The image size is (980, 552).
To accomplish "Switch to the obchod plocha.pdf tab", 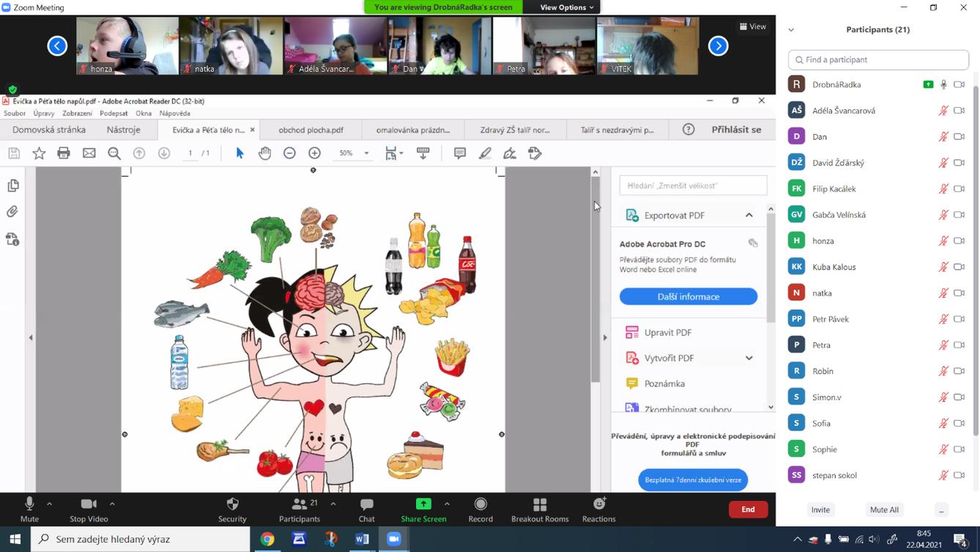I will click(x=311, y=130).
